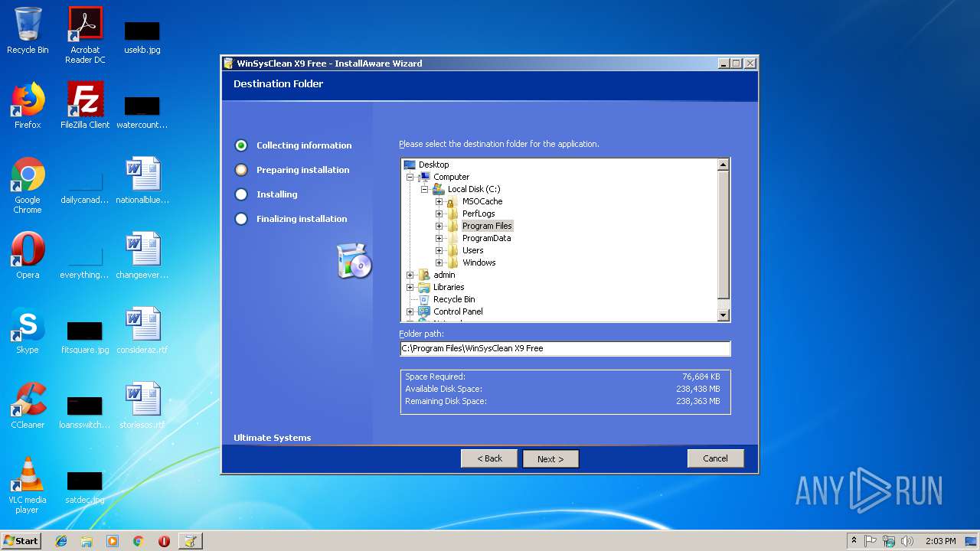Open Internet Explorer in taskbar
The image size is (980, 551).
pyautogui.click(x=61, y=541)
